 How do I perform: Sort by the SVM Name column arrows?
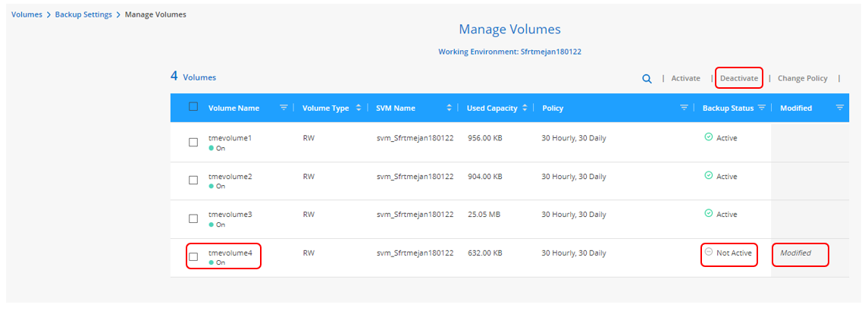click(449, 108)
